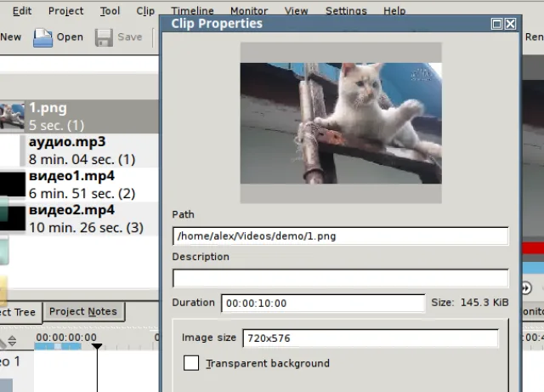Click the Image size field 720x576
Screen dimensions: 544x392
click(371, 338)
